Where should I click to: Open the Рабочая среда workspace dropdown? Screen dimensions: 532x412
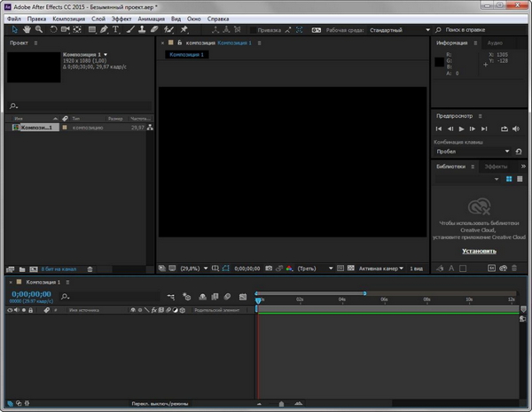coord(399,29)
